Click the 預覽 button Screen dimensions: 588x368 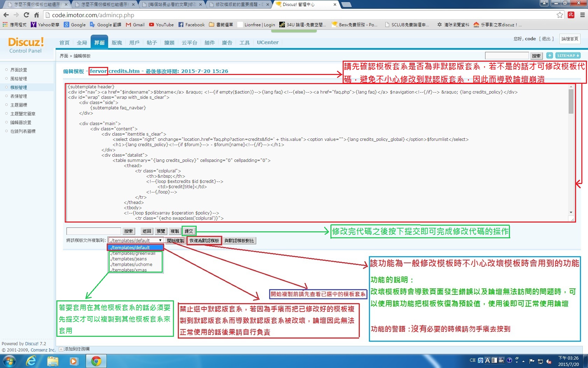tap(161, 231)
